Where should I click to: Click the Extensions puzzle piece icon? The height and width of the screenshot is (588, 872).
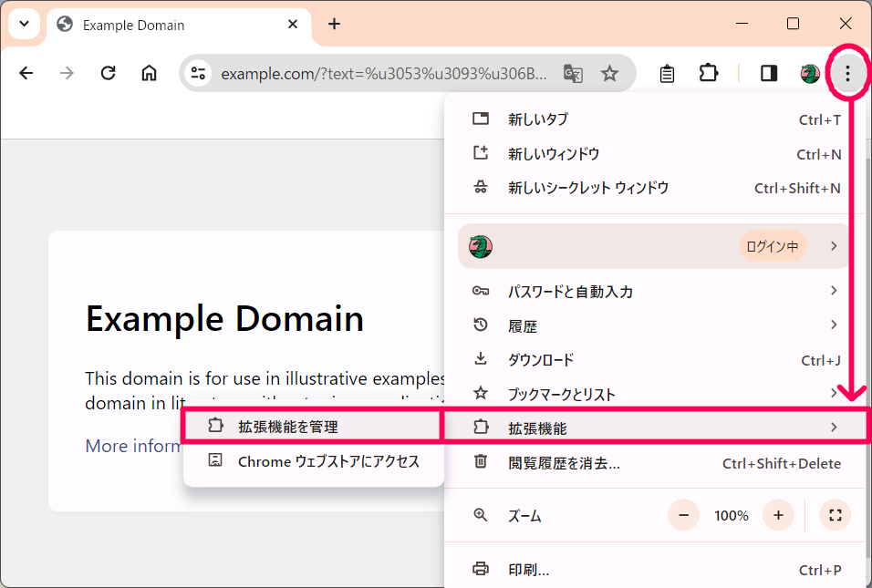click(x=709, y=73)
